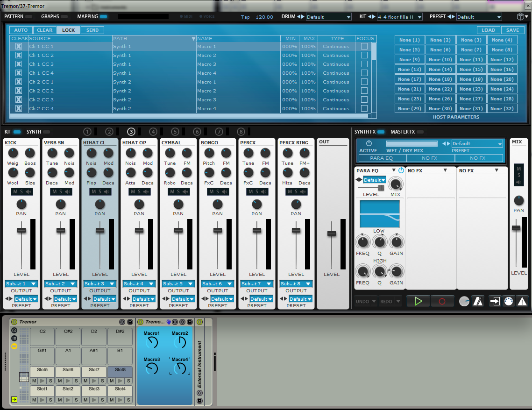Switch the view to SYNTH toggle
The width and height of the screenshot is (532, 410).
pyautogui.click(x=46, y=132)
